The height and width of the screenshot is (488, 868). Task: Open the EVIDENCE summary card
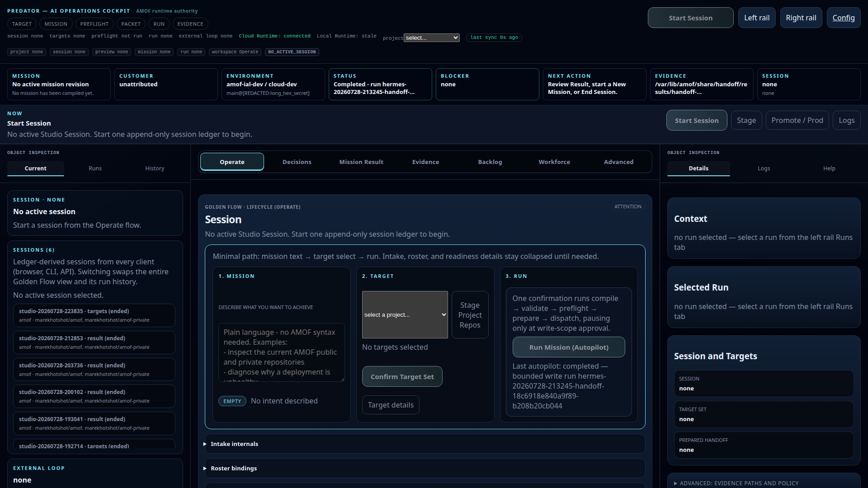[702, 84]
